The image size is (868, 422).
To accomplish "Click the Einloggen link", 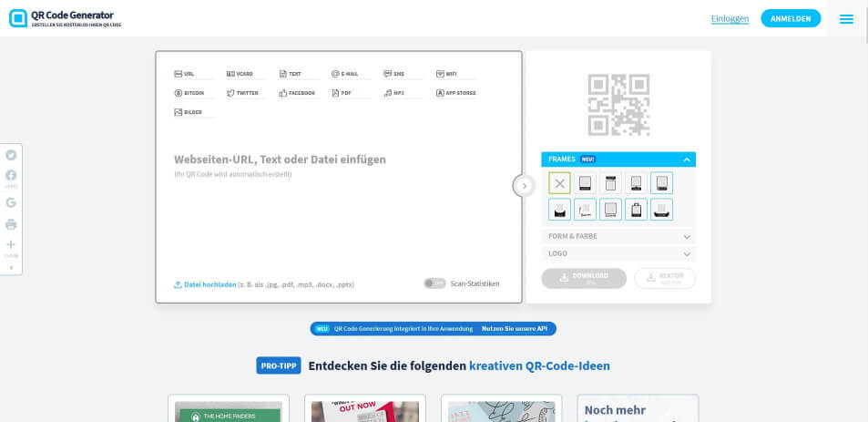I will click(x=730, y=19).
